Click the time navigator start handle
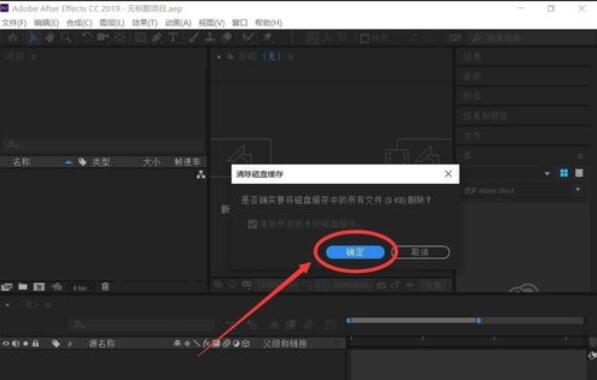The width and height of the screenshot is (597, 380). coord(348,321)
